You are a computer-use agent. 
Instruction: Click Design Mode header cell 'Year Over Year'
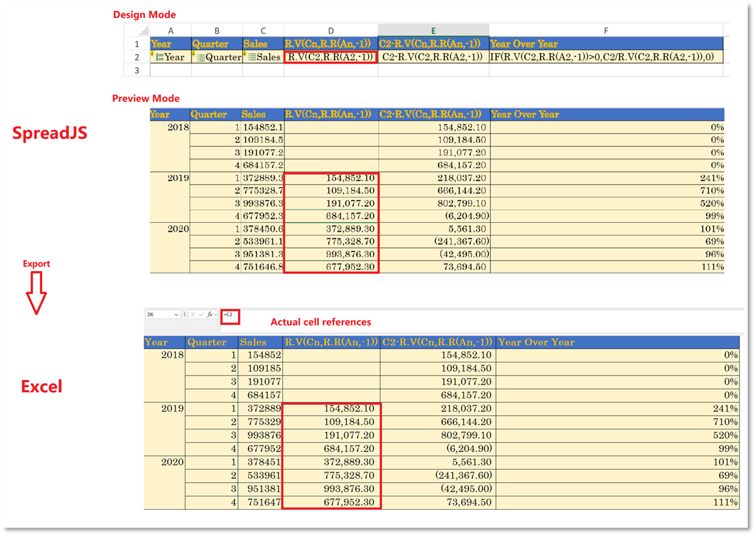point(606,44)
